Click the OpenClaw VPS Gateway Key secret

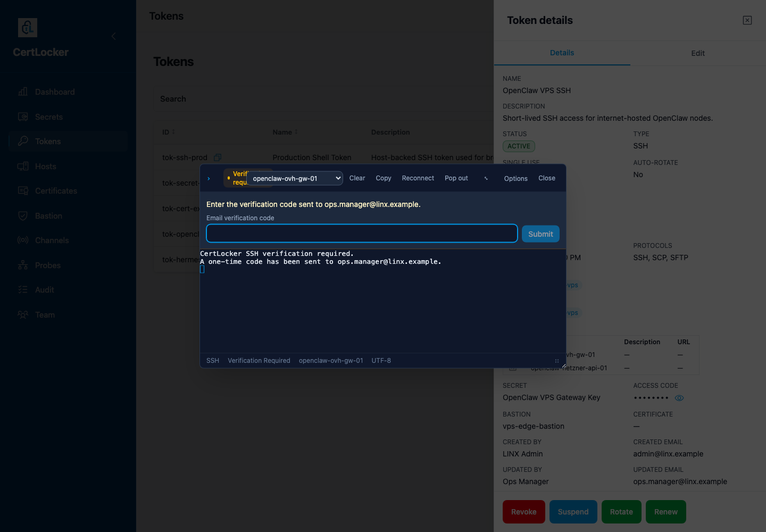coord(551,397)
